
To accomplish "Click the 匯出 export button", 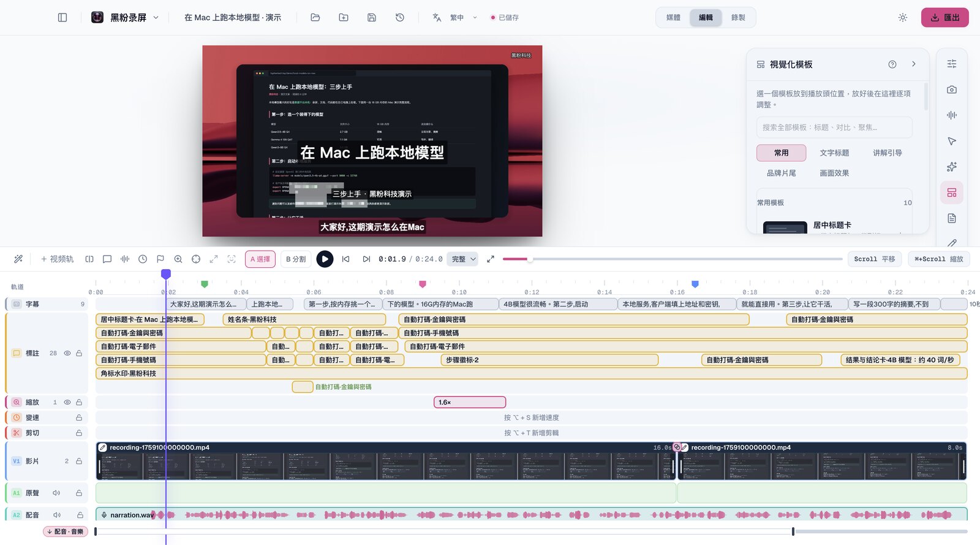I will pos(945,18).
